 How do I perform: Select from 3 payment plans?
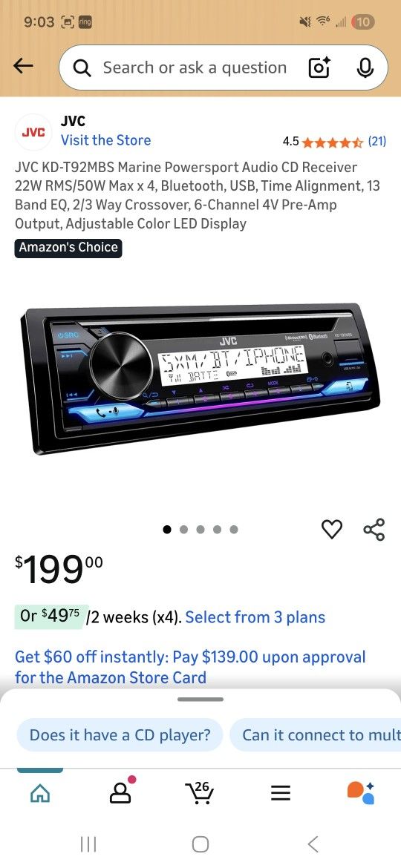click(255, 617)
